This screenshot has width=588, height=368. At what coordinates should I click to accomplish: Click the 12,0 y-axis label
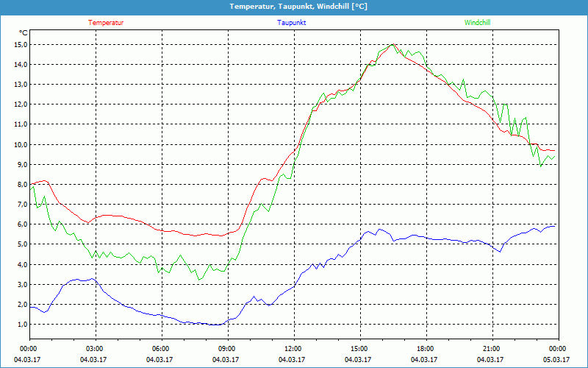coord(21,105)
